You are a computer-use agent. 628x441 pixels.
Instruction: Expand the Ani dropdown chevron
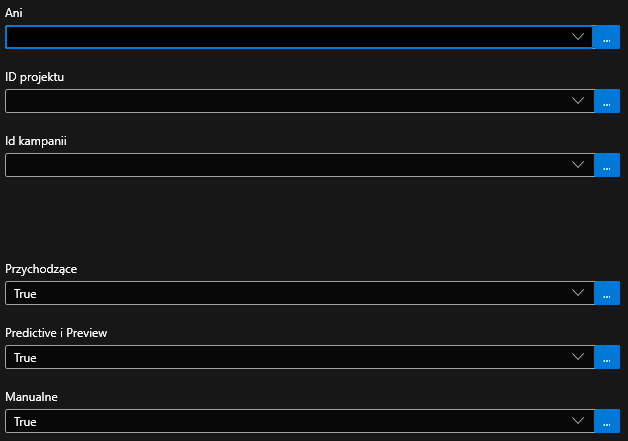coord(578,37)
